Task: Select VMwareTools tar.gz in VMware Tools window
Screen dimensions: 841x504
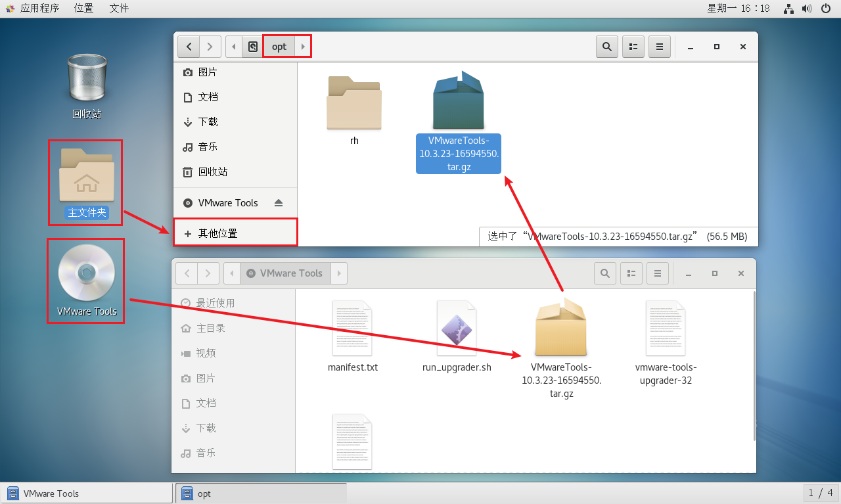Action: (x=561, y=348)
